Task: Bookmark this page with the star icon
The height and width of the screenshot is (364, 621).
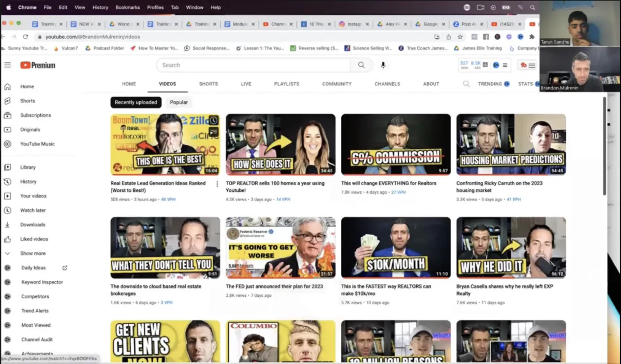Action: [x=460, y=37]
